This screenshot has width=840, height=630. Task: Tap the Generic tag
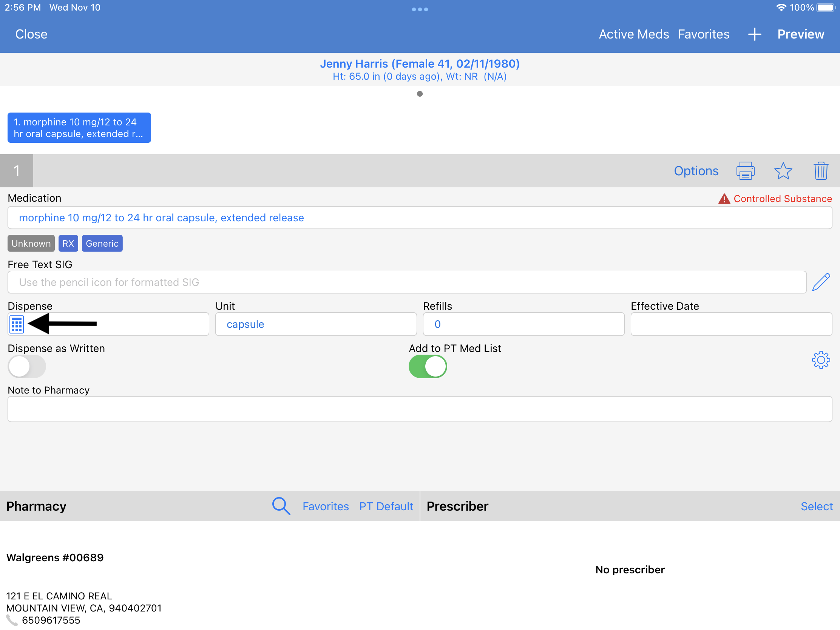click(x=102, y=243)
